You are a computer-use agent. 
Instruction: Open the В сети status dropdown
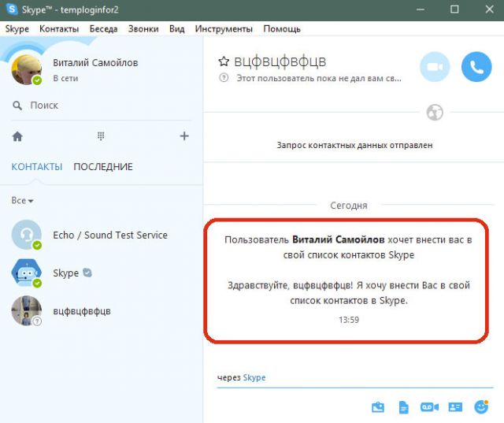(65, 79)
